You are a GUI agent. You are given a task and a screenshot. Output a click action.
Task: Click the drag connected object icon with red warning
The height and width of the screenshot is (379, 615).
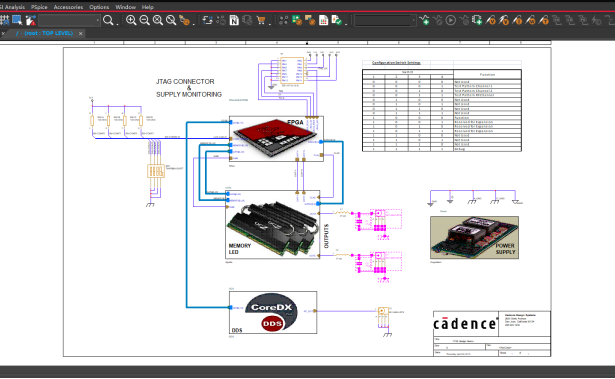tap(31, 20)
